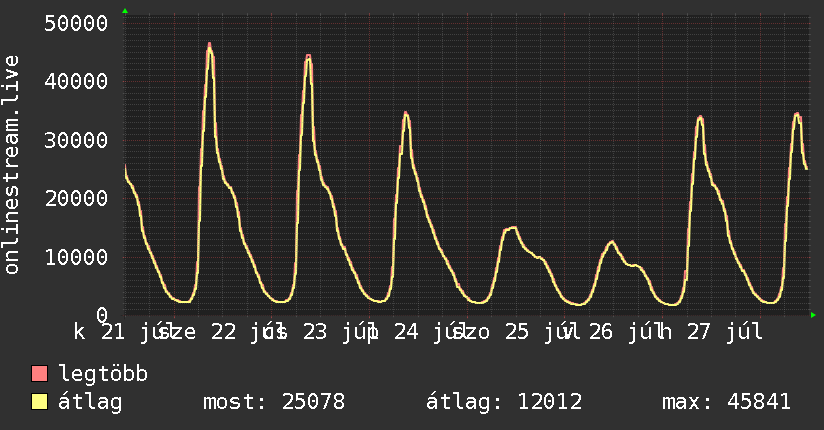Click the green arrow at x-axis end
Image resolution: width=824 pixels, height=430 pixels.
(x=813, y=315)
